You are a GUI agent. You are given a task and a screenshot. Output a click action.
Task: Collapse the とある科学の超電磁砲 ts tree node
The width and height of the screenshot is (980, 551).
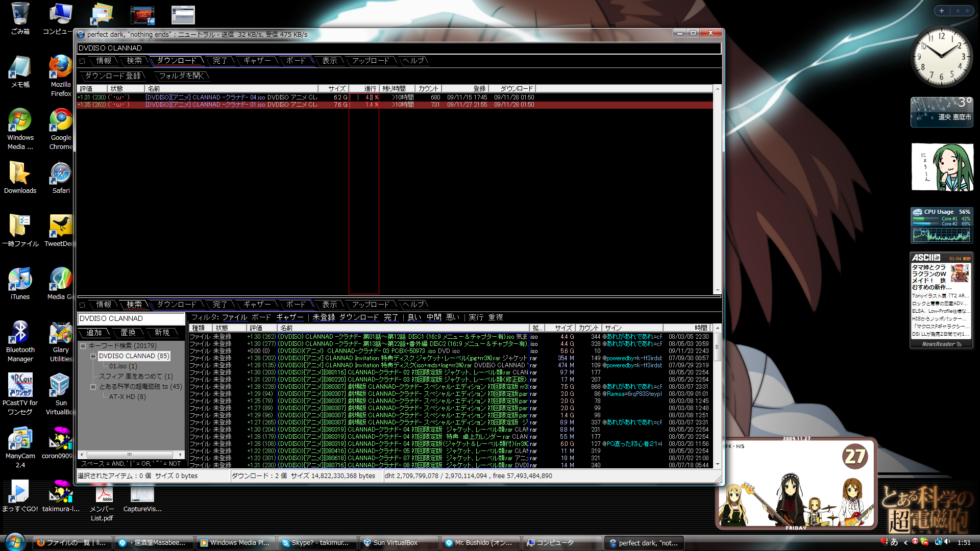[x=93, y=387]
